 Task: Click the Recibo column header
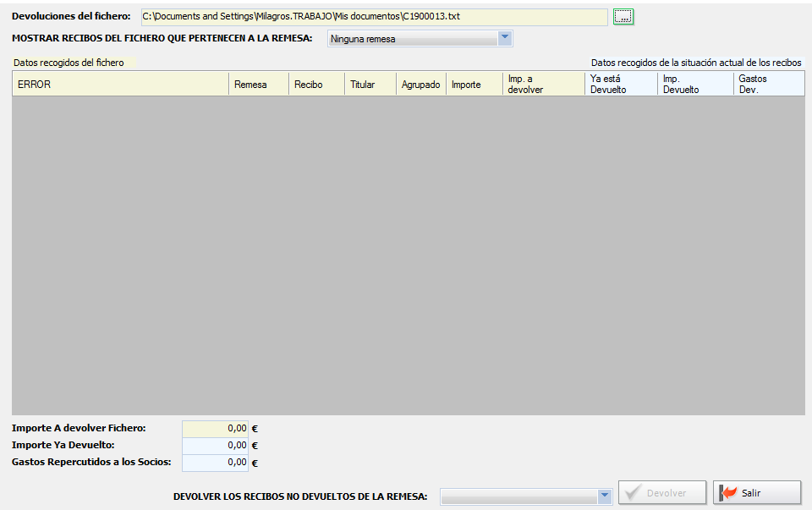coord(316,84)
